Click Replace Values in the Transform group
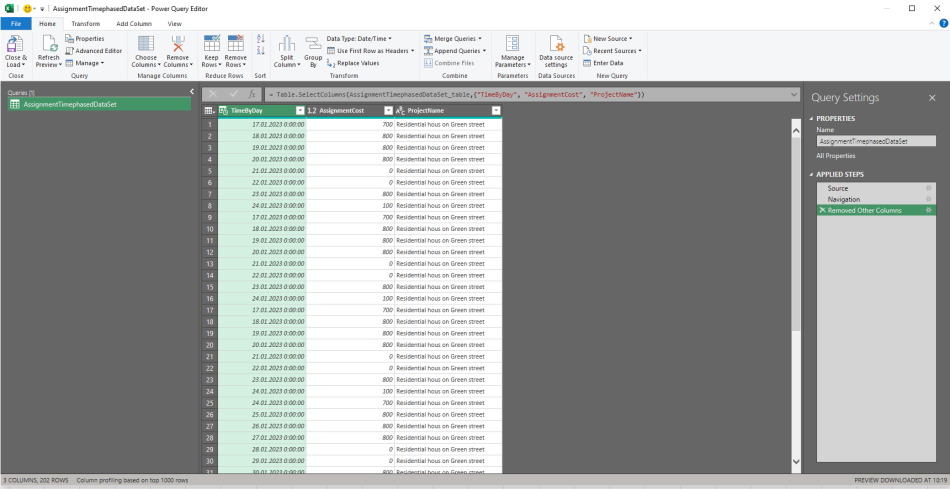This screenshot has height=489, width=950. point(353,63)
